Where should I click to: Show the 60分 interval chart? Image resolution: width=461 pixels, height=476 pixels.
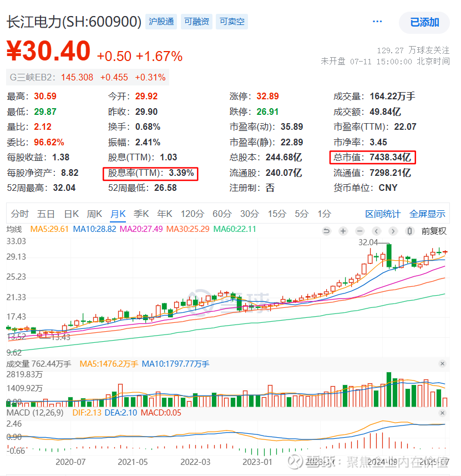(x=222, y=214)
